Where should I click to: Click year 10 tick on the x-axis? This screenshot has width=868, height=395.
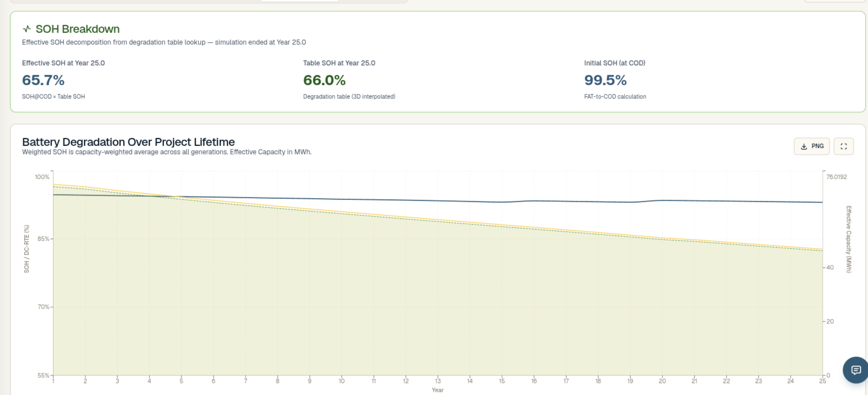click(x=341, y=381)
